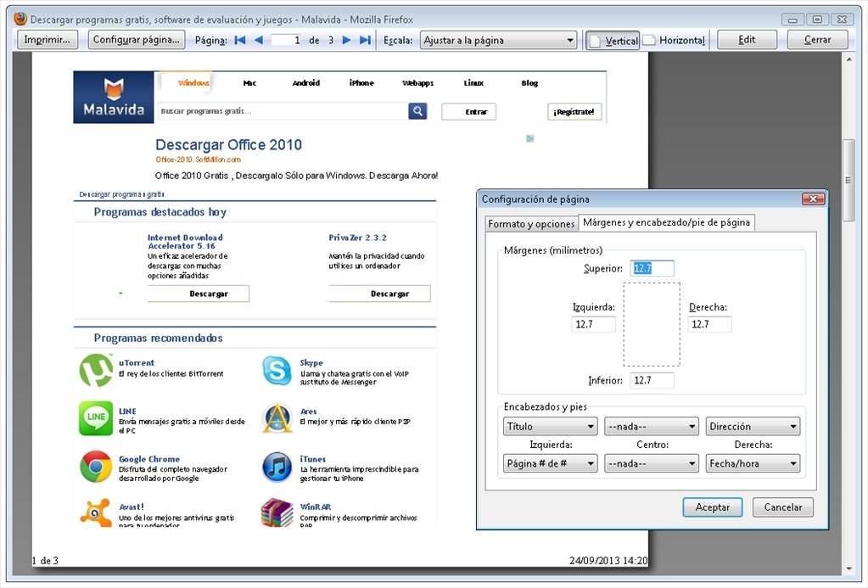The image size is (868, 588).
Task: Click Linux tab in page preview
Action: [473, 83]
